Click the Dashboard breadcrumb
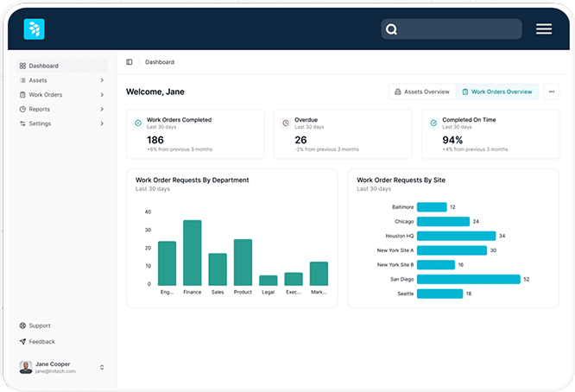 pos(160,62)
